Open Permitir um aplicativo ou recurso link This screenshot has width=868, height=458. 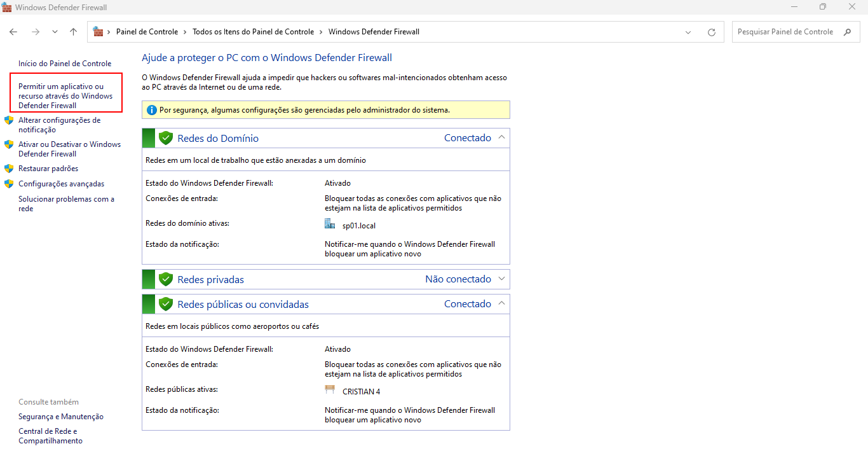point(65,96)
